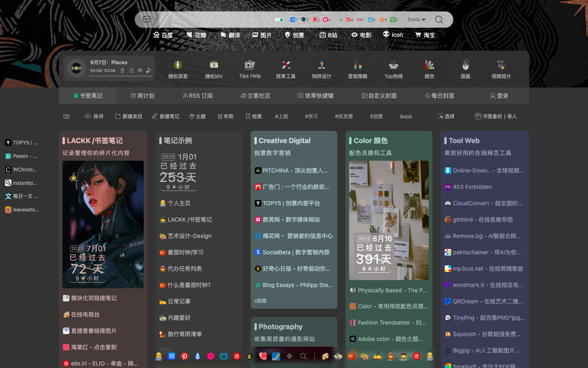The height and width of the screenshot is (368, 588).
Task: Toggle the eye visibility icon in toolbar
Action: pyautogui.click(x=67, y=117)
